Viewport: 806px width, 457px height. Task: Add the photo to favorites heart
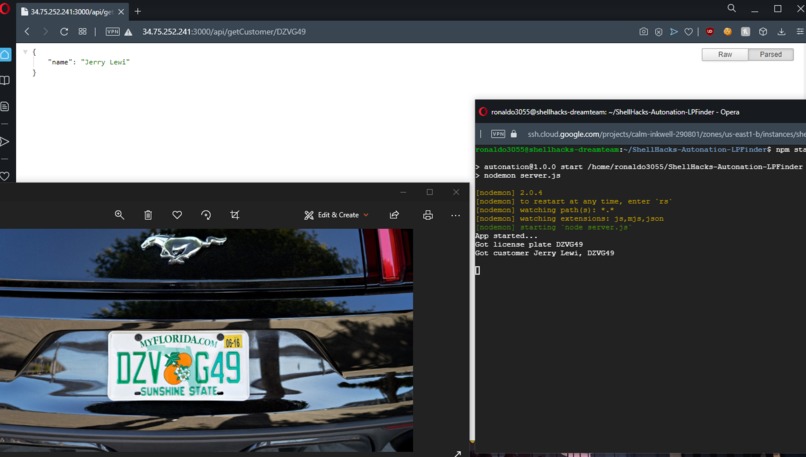(x=177, y=215)
